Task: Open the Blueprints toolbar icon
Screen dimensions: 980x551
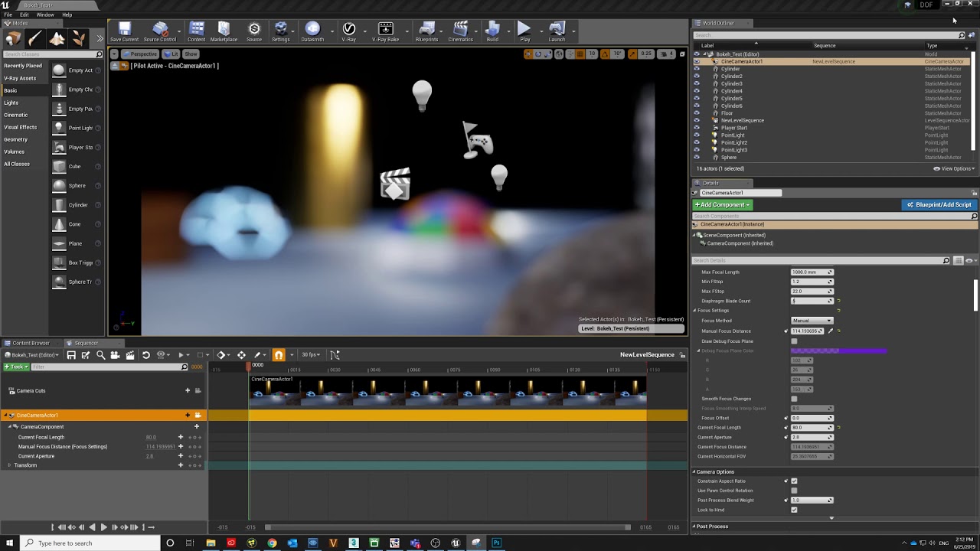Action: (x=426, y=31)
